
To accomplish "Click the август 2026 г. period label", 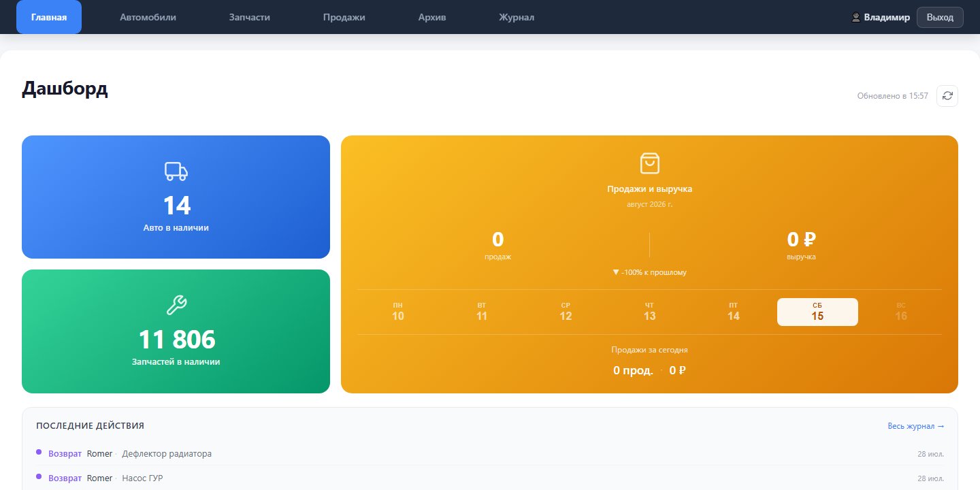I will [649, 204].
